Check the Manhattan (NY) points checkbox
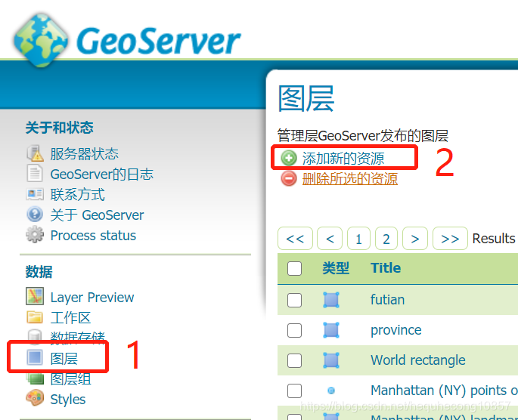Image resolution: width=518 pixels, height=420 pixels. (x=294, y=391)
